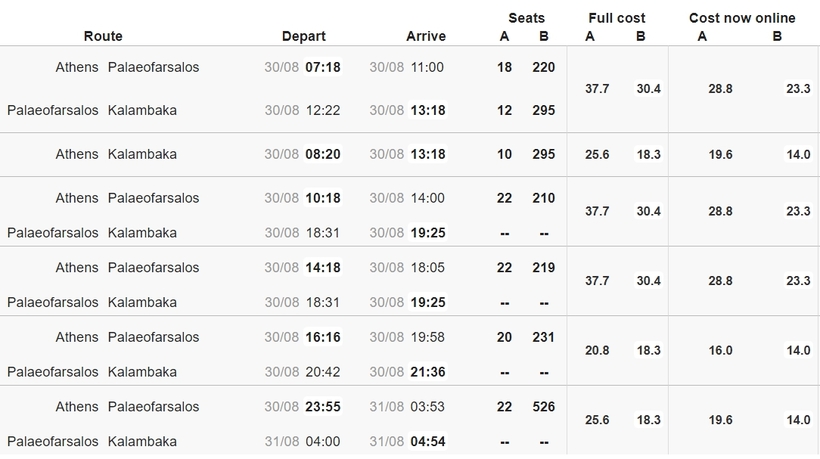Click the 526 class B seats value

(x=543, y=407)
